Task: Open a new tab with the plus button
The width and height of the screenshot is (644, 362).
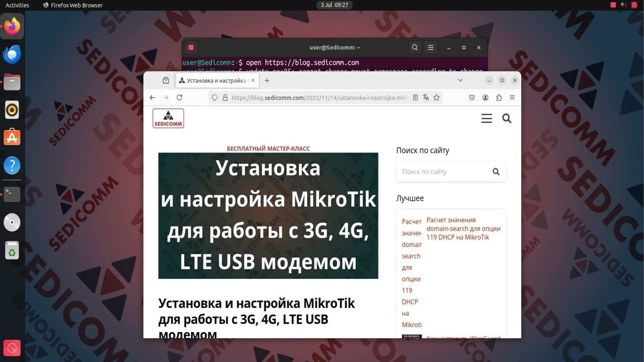Action: coord(267,80)
